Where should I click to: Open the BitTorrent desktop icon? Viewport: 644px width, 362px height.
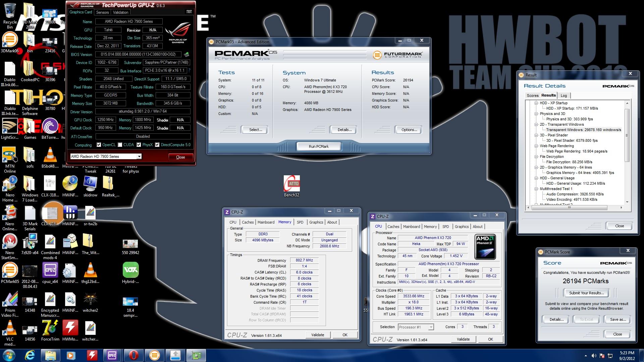50,129
